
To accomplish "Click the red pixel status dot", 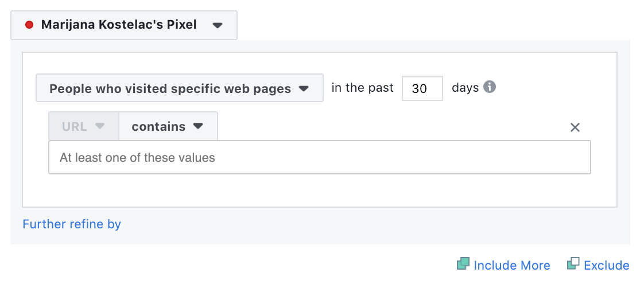I will coord(29,25).
